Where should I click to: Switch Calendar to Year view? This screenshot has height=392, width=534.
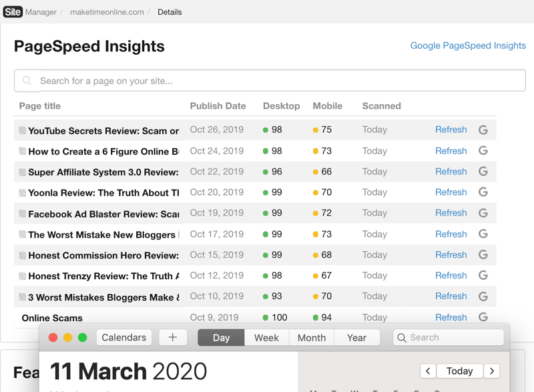coord(356,337)
